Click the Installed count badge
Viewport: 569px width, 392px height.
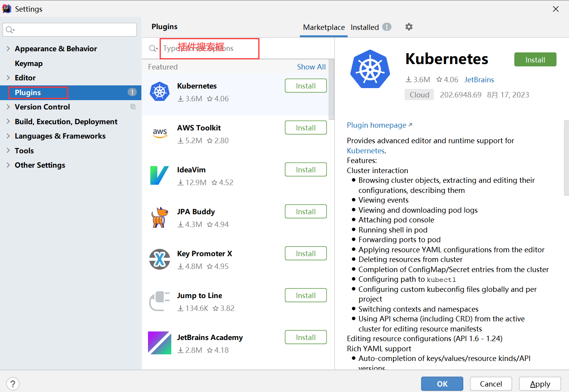387,27
